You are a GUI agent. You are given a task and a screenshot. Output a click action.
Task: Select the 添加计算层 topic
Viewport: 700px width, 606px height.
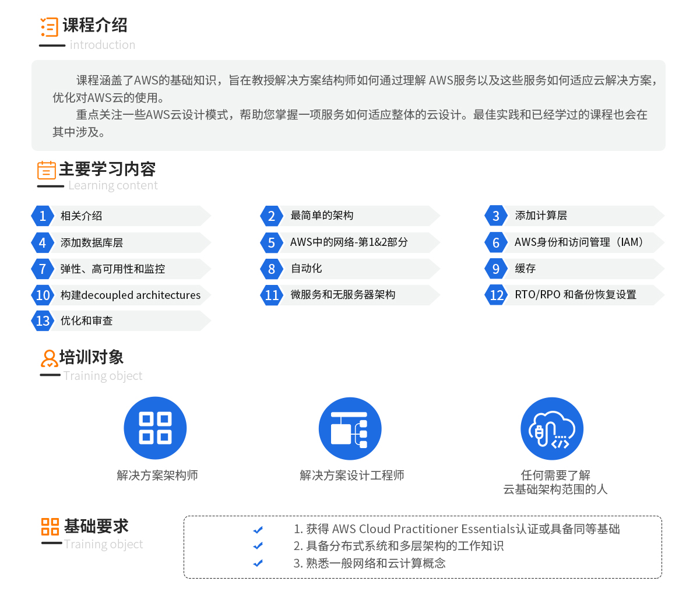(574, 216)
